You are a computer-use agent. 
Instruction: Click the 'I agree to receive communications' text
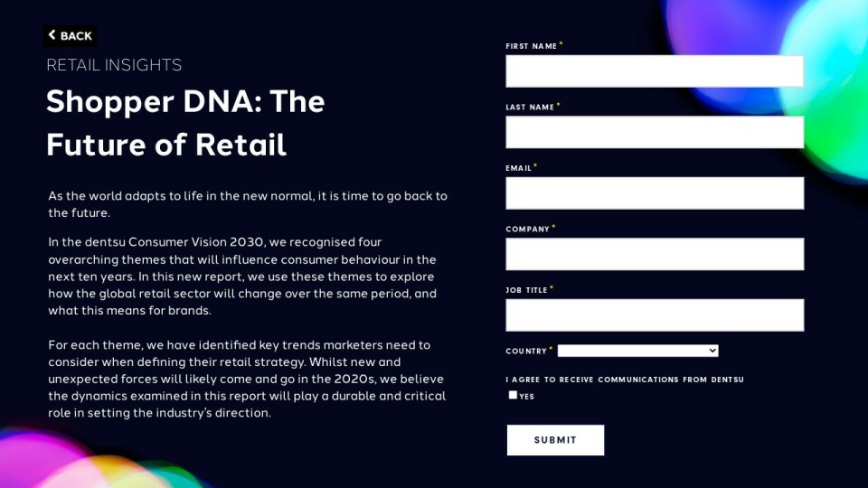[x=625, y=380]
